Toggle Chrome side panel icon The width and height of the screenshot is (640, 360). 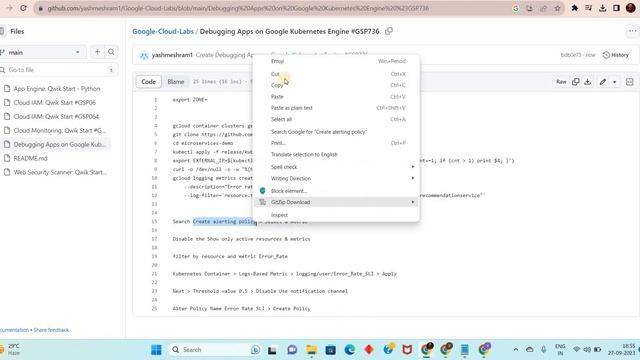(x=616, y=8)
